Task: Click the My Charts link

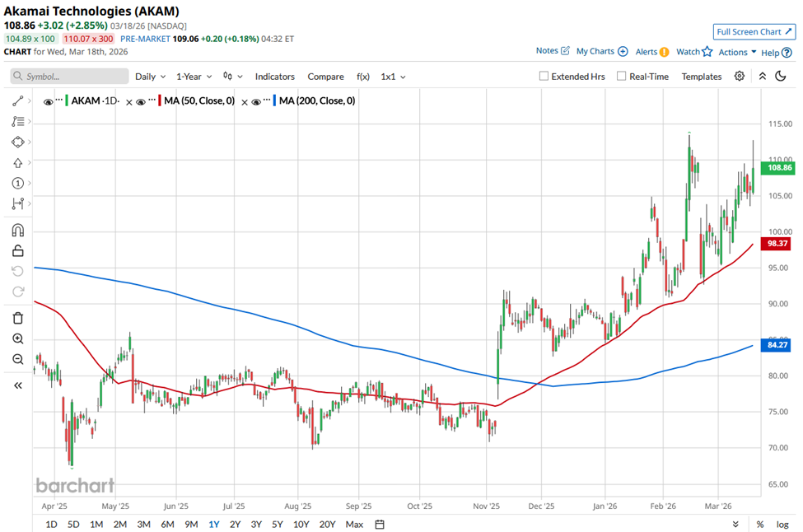Action: 595,51
